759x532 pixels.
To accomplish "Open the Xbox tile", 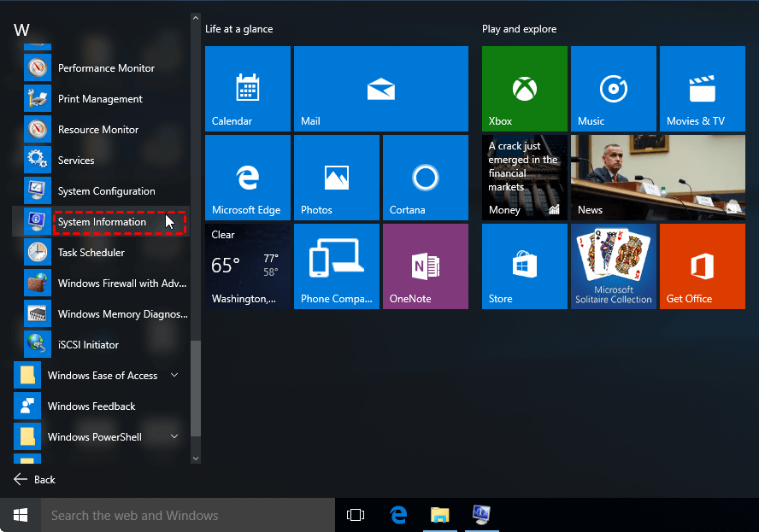I will pyautogui.click(x=524, y=88).
